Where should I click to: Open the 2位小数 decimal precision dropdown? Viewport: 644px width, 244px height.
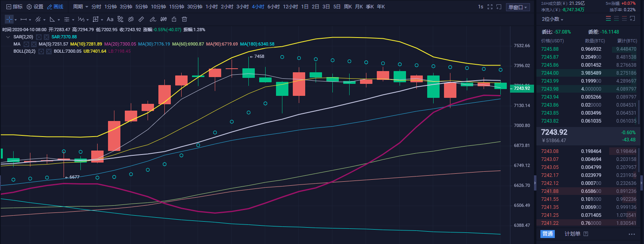[552, 19]
